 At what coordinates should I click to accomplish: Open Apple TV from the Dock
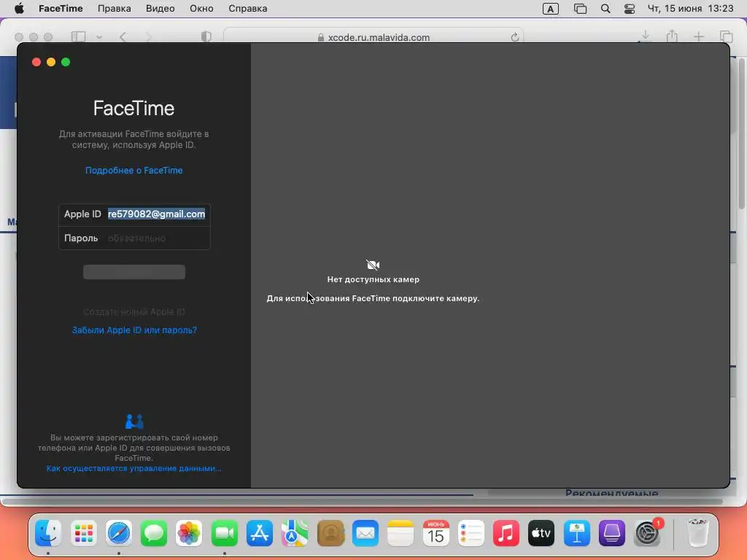click(x=541, y=533)
